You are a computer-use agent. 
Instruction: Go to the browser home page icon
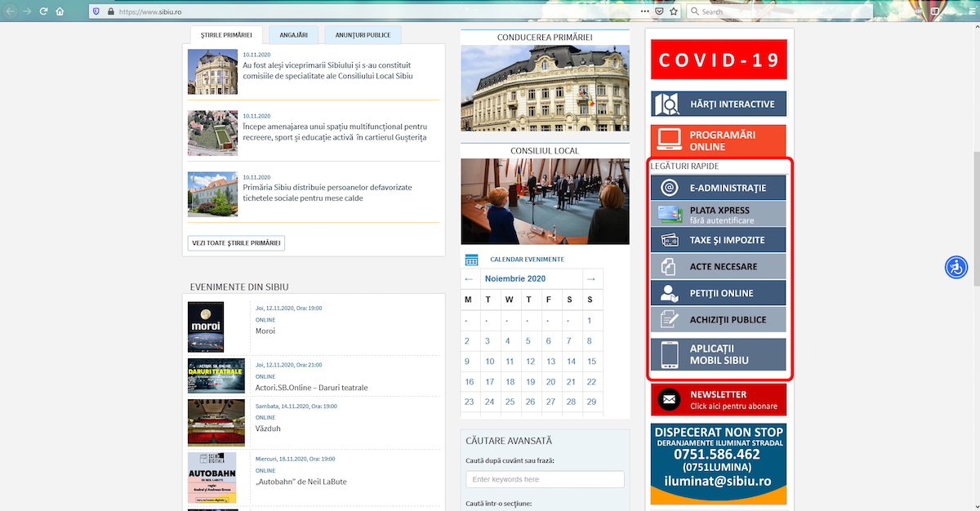point(60,11)
